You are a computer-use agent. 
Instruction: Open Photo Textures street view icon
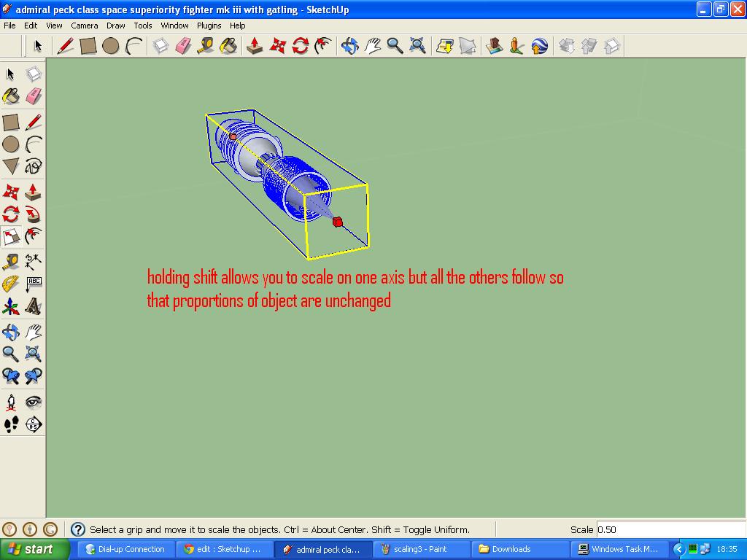516,46
